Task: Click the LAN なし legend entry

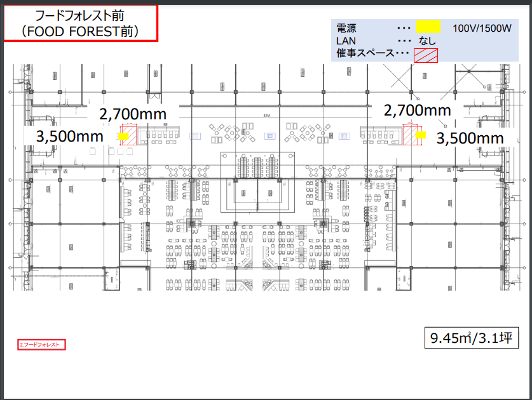Action: (x=381, y=41)
